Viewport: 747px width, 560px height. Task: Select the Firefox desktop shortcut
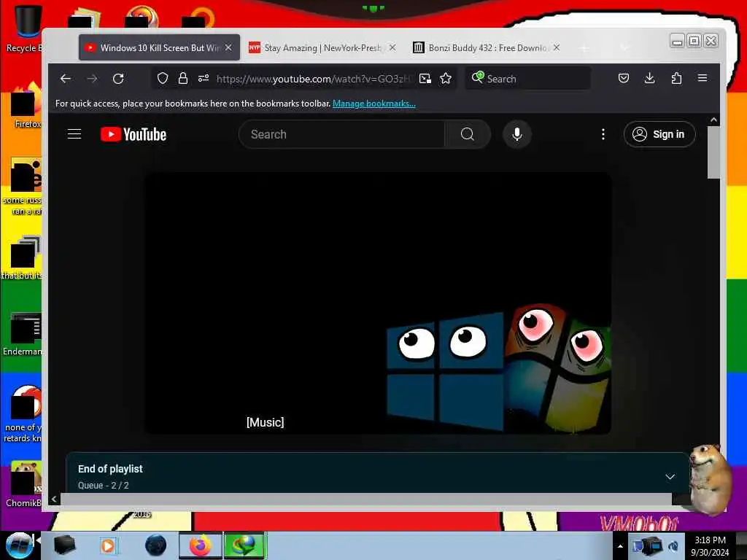27,106
